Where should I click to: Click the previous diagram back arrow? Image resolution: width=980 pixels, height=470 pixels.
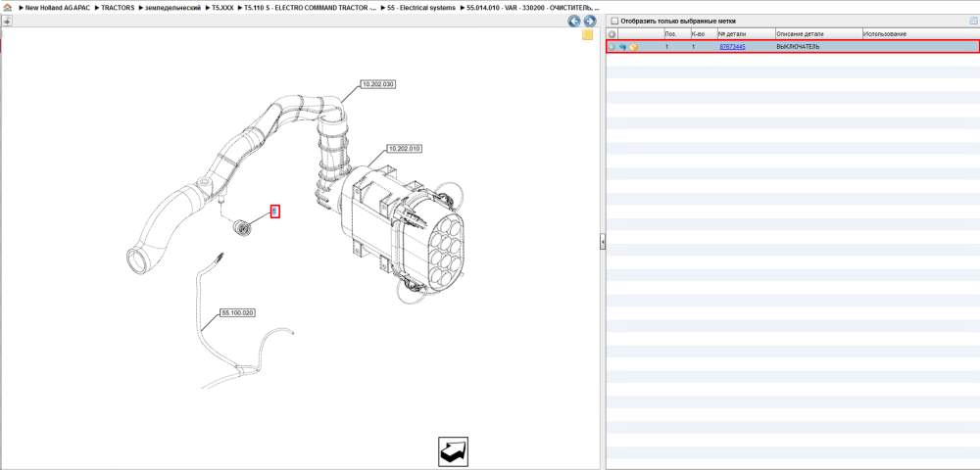click(x=573, y=22)
